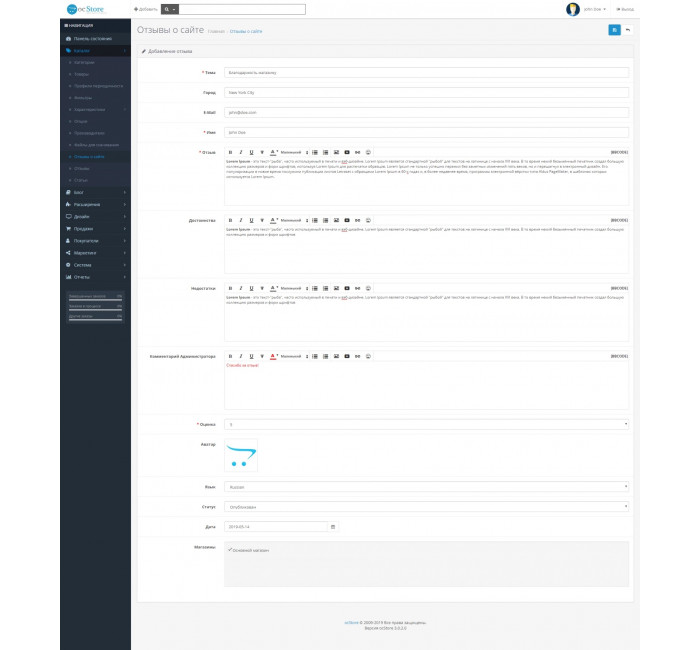Click the oc Store logo
700x650 pixels.
(x=85, y=9)
